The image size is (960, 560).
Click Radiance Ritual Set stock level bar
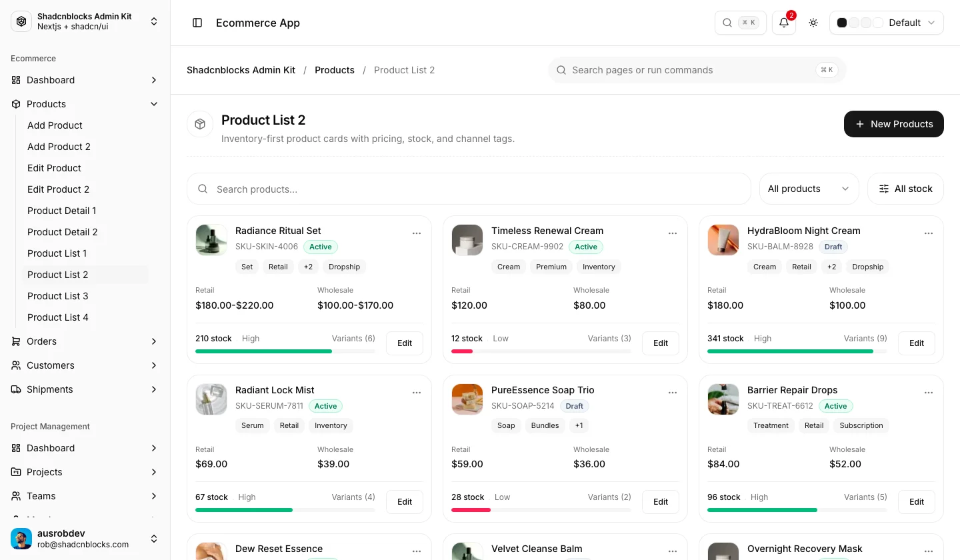coord(285,351)
